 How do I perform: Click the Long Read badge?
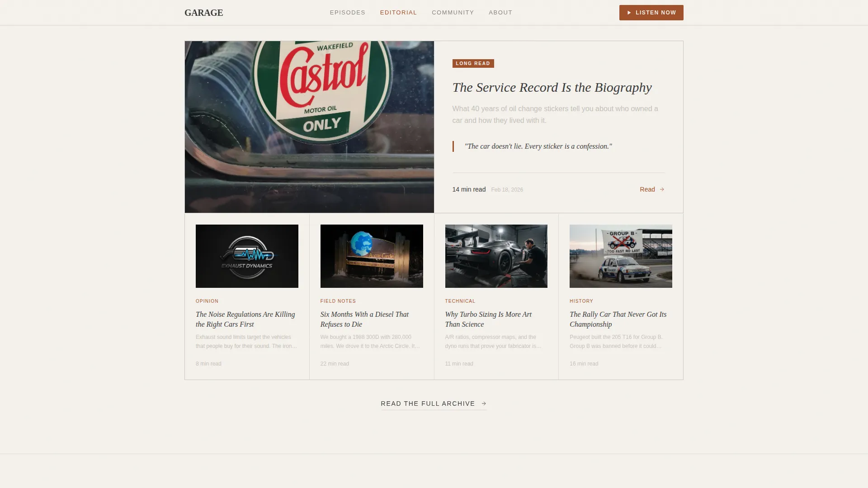[473, 63]
